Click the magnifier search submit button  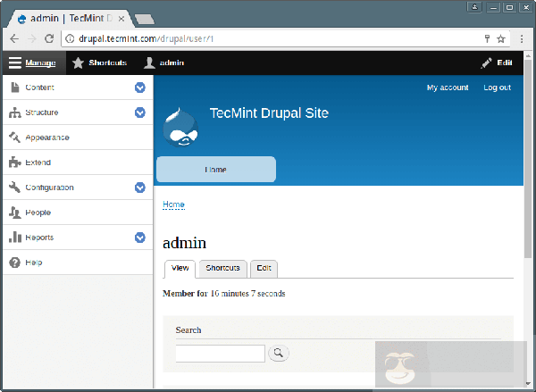click(279, 353)
